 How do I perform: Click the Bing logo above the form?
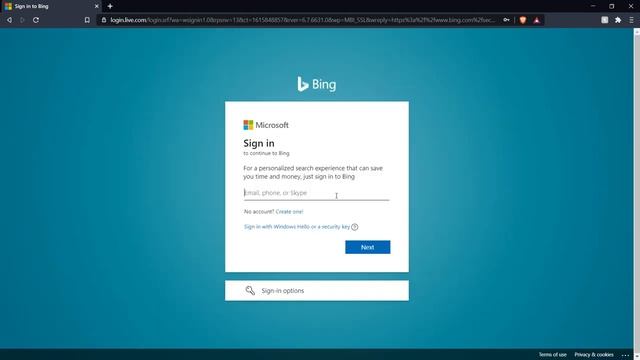point(317,84)
